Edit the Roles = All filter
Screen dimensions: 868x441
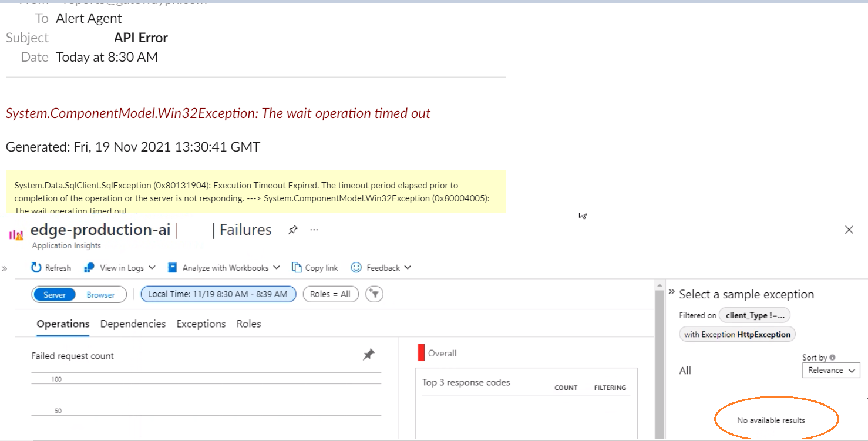pos(330,294)
